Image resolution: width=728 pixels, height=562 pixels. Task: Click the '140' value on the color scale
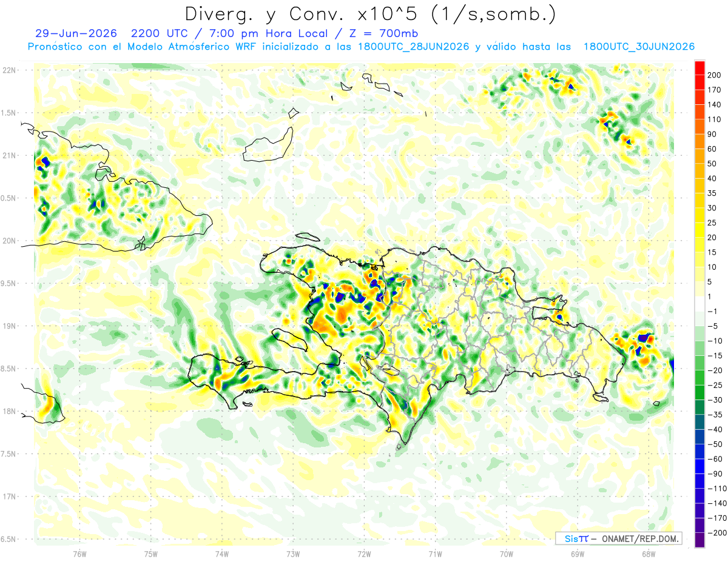714,105
